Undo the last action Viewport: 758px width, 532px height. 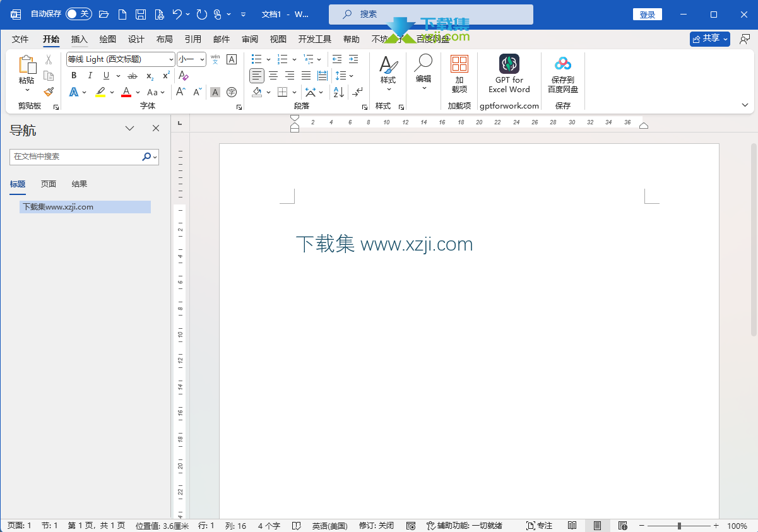177,14
